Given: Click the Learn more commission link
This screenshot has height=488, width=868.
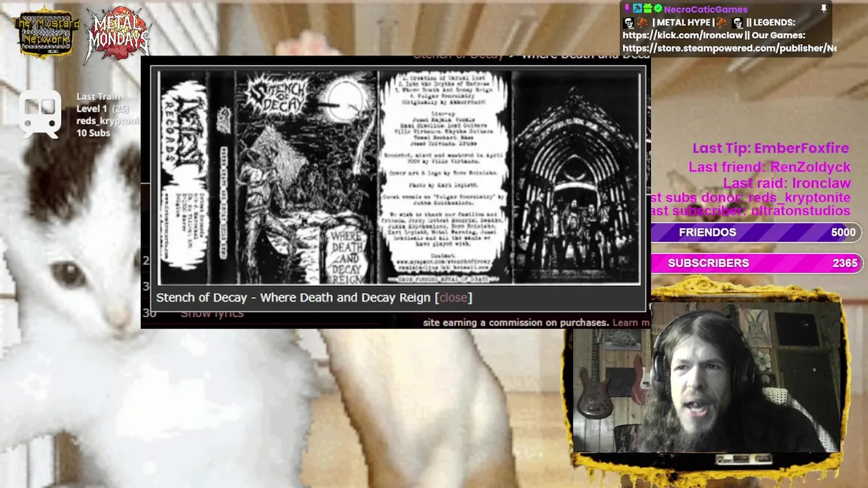Looking at the screenshot, I should [631, 323].
